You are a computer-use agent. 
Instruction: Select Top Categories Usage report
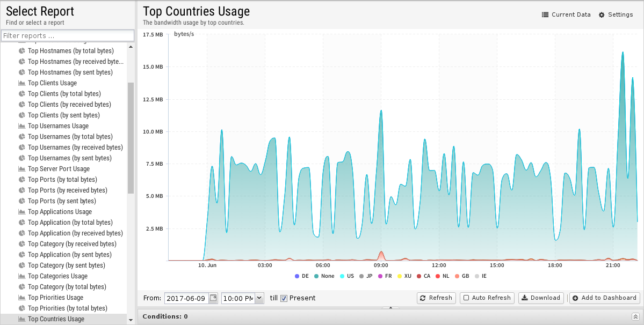(x=57, y=276)
